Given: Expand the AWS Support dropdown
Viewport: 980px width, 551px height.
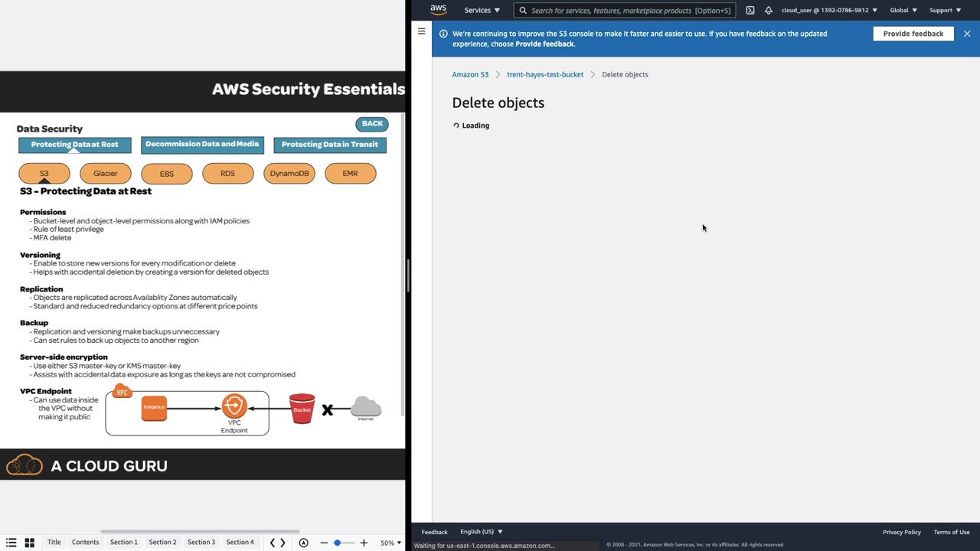Looking at the screenshot, I should click(x=945, y=11).
